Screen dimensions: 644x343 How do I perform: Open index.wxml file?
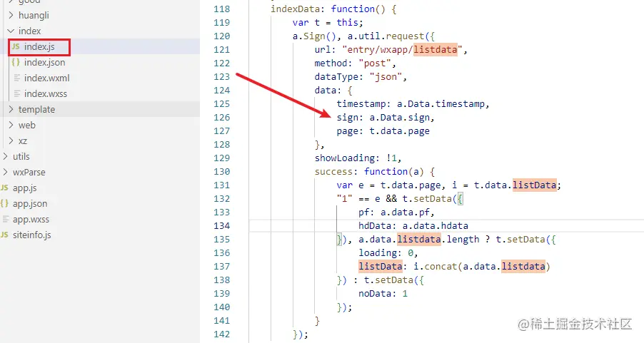[47, 78]
